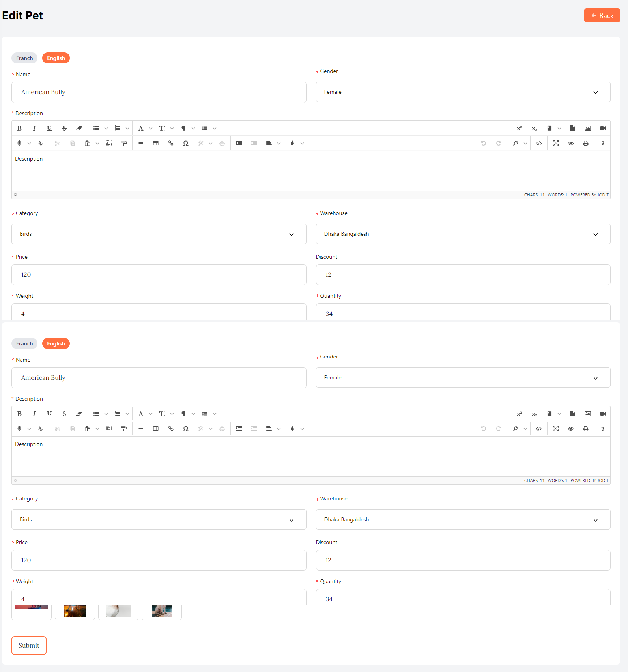The image size is (628, 672).
Task: Insert a table in the upper Description editor
Action: [156, 143]
